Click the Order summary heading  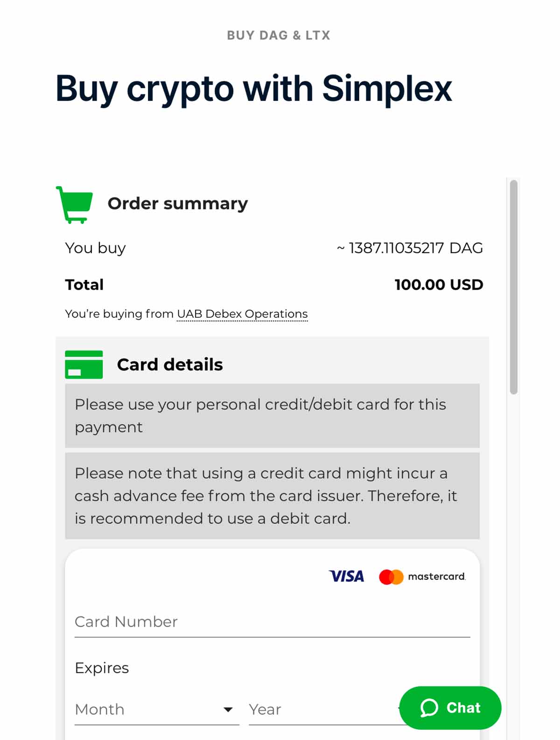[x=178, y=203]
